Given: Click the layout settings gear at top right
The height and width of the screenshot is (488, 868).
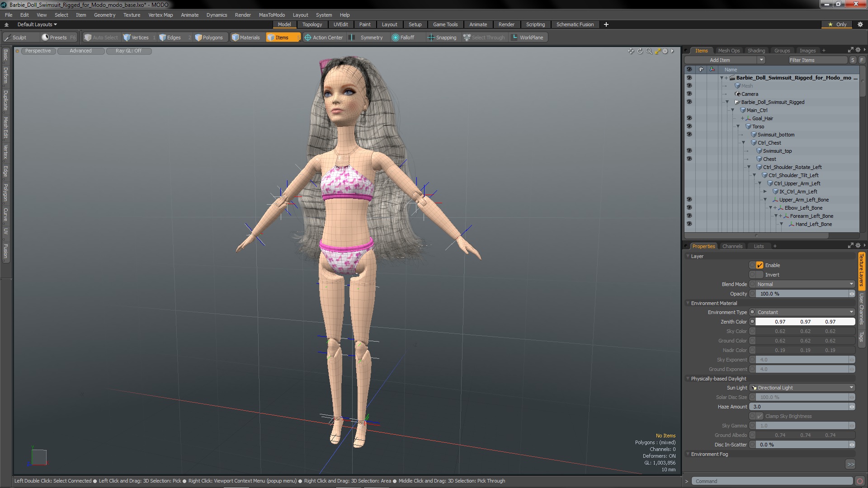Looking at the screenshot, I should pos(860,24).
